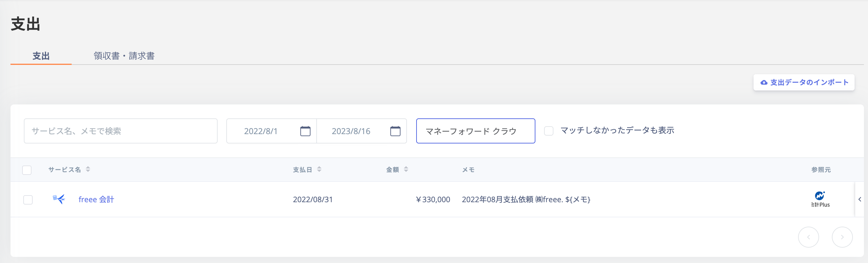The height and width of the screenshot is (263, 868).
Task: Open the start date calendar icon
Action: click(x=305, y=131)
